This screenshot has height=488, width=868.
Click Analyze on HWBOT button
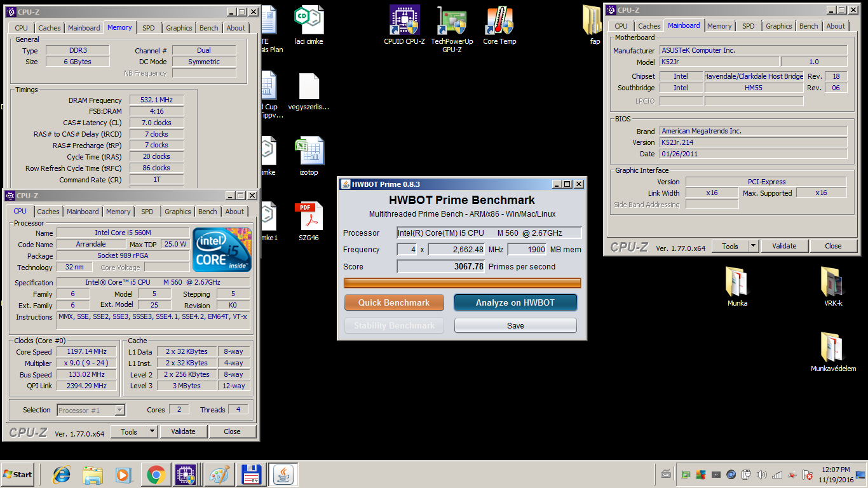[515, 302]
